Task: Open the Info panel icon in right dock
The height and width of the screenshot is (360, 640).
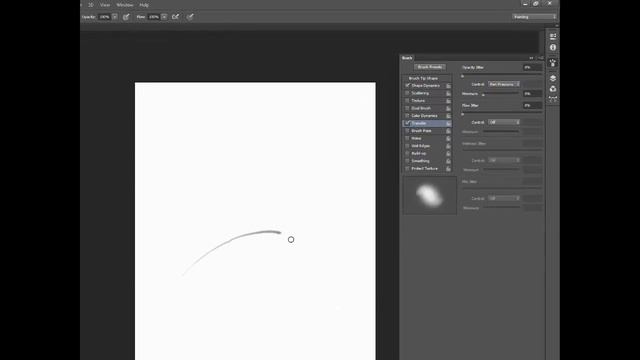Action: 553,47
